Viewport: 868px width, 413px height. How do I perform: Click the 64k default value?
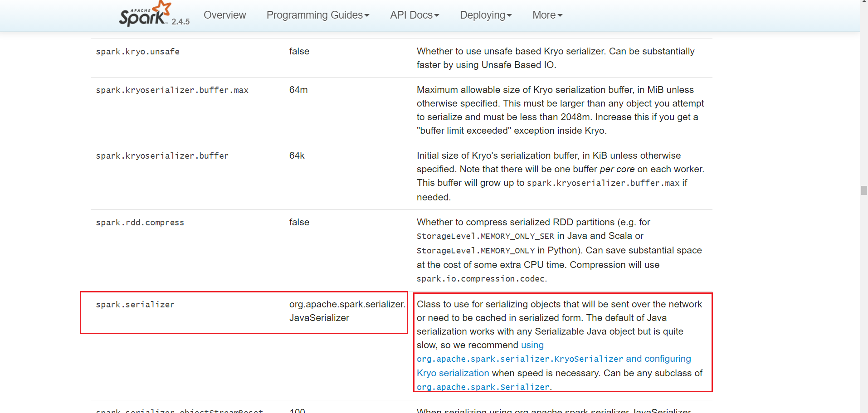(x=297, y=155)
